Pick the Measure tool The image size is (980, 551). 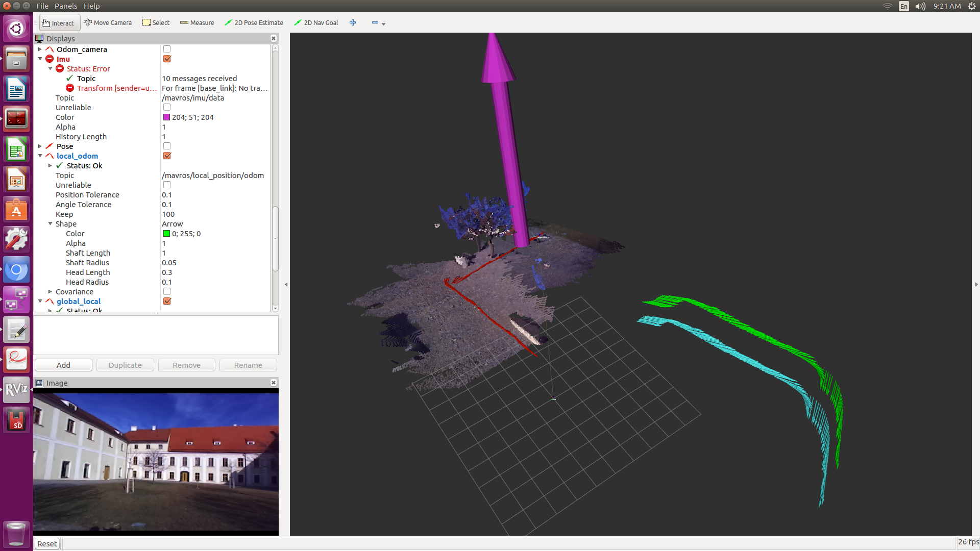(x=197, y=23)
